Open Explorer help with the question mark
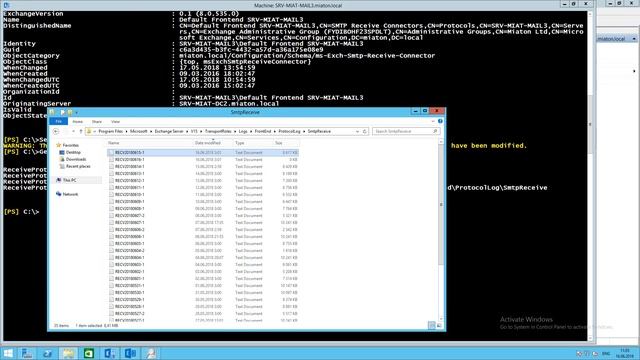 [440, 121]
